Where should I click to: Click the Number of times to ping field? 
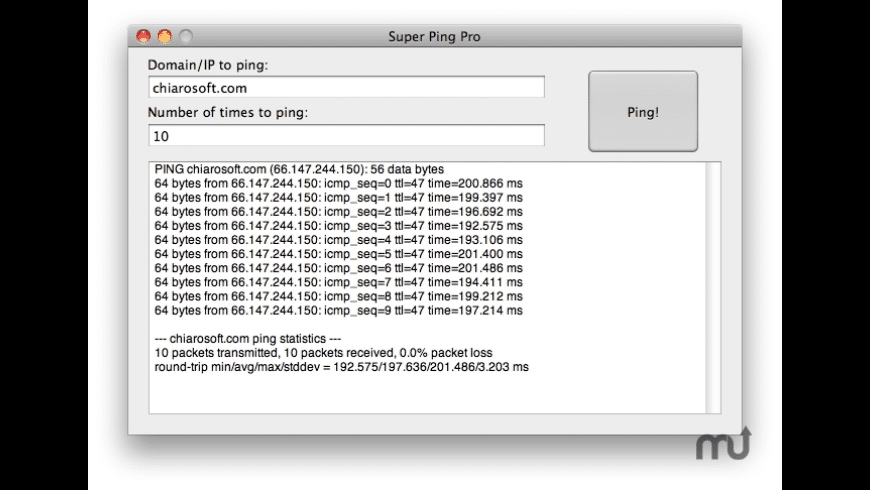346,135
